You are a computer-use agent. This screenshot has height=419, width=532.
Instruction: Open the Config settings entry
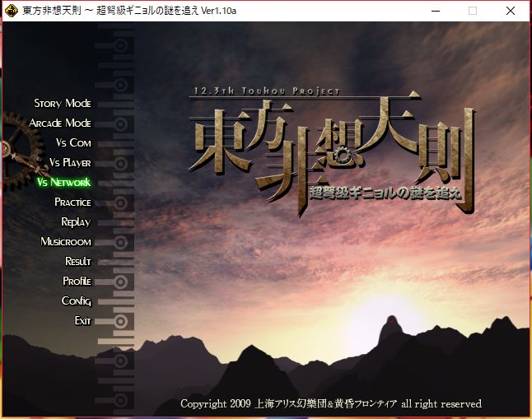click(x=77, y=301)
